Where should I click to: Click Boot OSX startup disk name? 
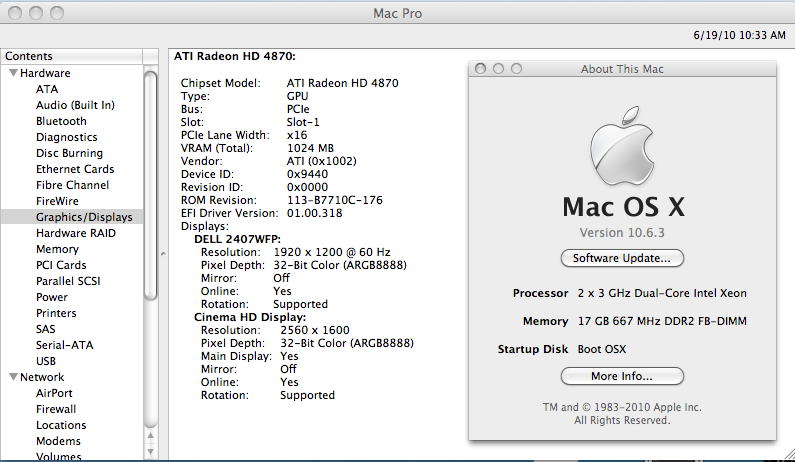point(602,349)
